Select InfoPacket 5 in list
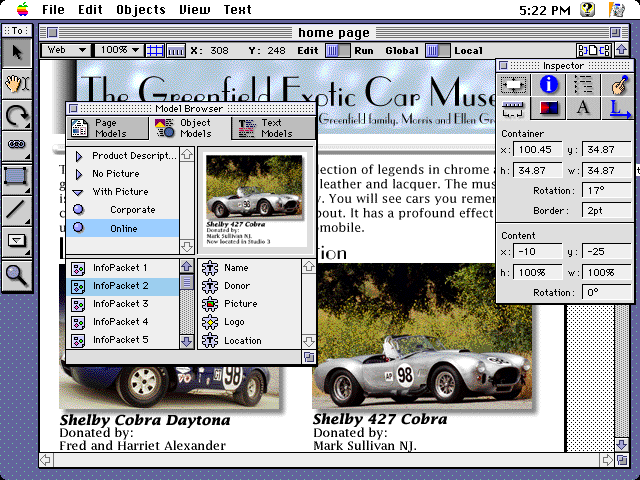The image size is (640, 480). coord(122,340)
